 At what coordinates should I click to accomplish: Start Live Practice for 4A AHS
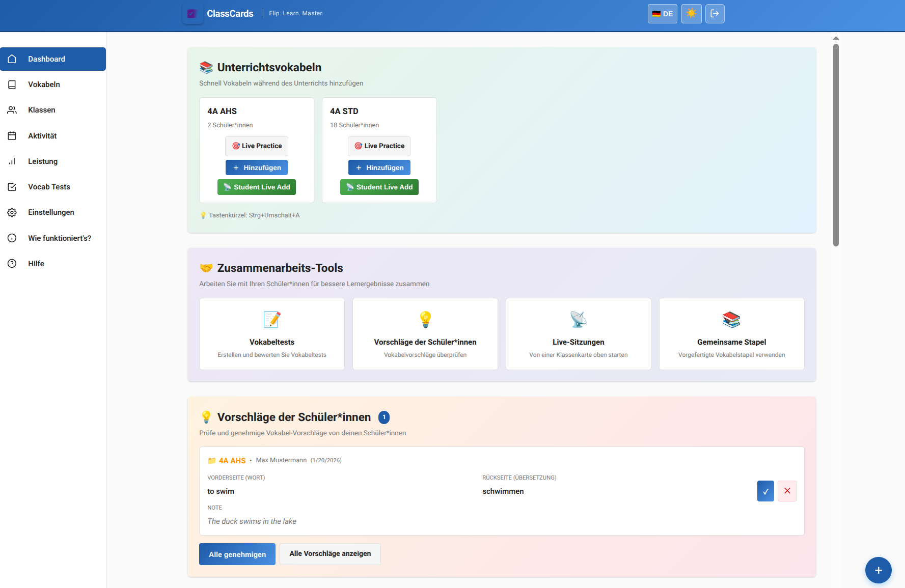pos(256,146)
